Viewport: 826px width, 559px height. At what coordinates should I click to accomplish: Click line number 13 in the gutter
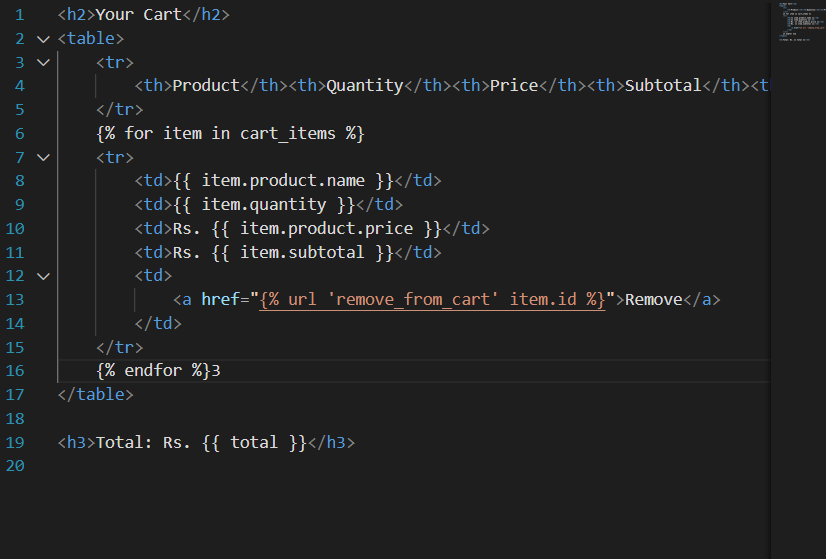point(15,300)
